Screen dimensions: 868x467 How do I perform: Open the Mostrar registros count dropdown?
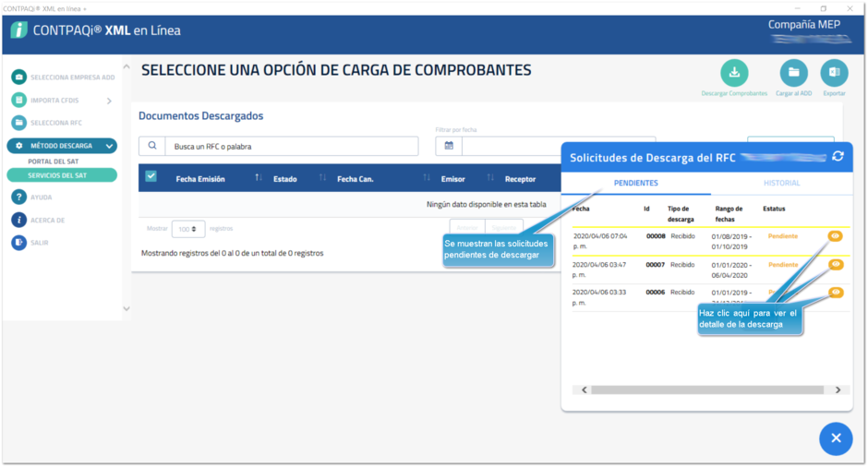point(188,229)
